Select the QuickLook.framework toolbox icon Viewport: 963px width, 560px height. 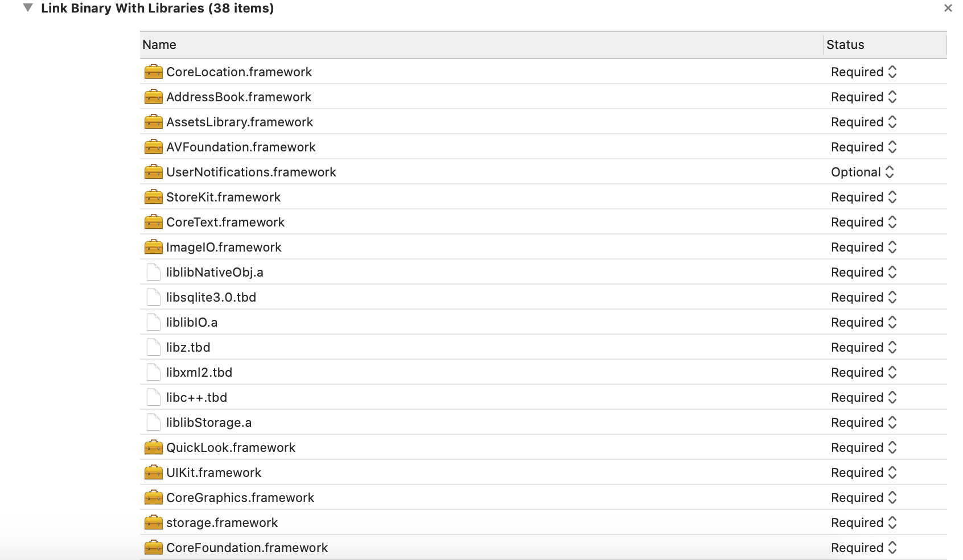point(153,447)
